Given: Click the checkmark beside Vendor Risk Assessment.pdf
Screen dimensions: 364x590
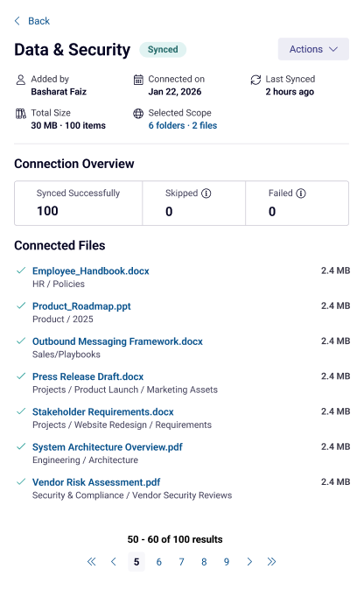Looking at the screenshot, I should (x=21, y=481).
